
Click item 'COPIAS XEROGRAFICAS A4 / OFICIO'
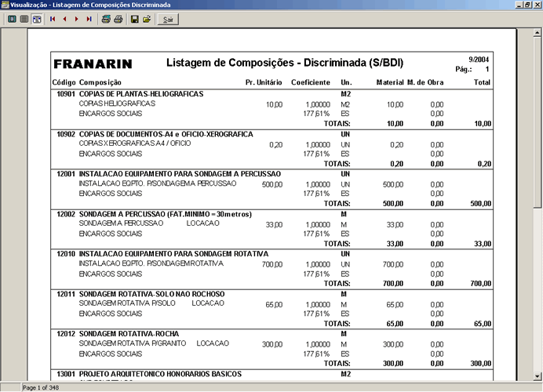135,143
